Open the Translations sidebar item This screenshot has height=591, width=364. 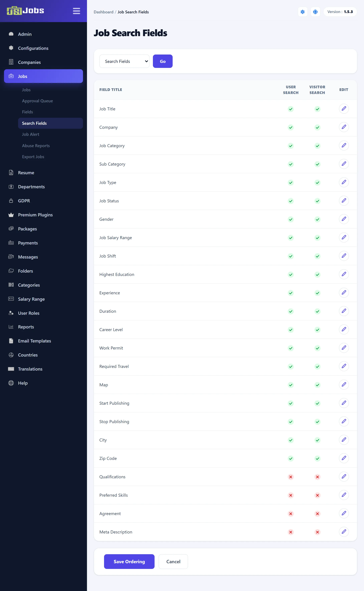pos(43,369)
